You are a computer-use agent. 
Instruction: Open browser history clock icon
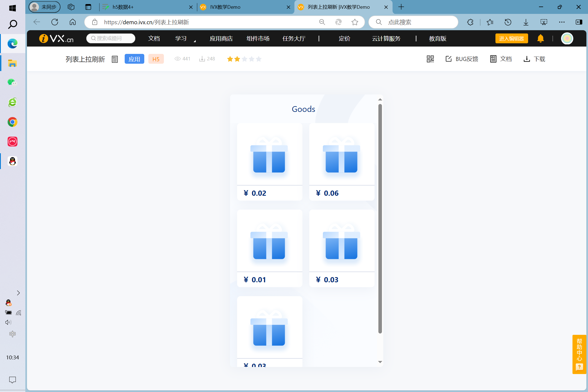pos(508,22)
